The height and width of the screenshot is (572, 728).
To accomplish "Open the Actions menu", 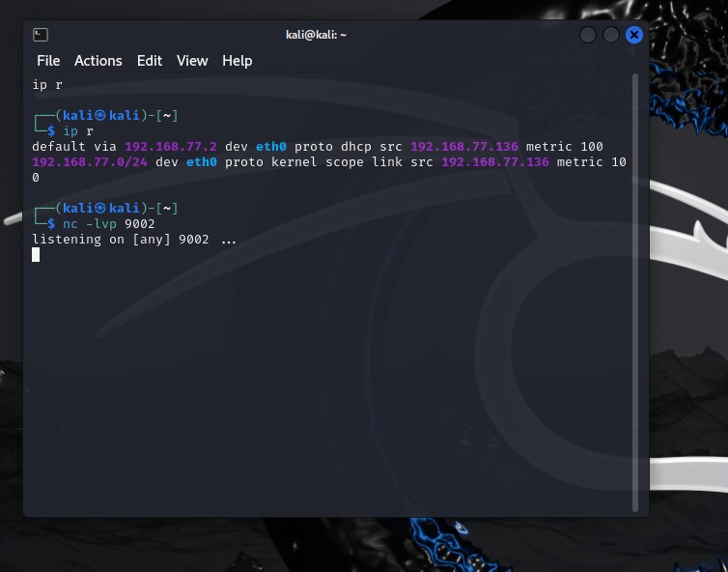I will [98, 61].
